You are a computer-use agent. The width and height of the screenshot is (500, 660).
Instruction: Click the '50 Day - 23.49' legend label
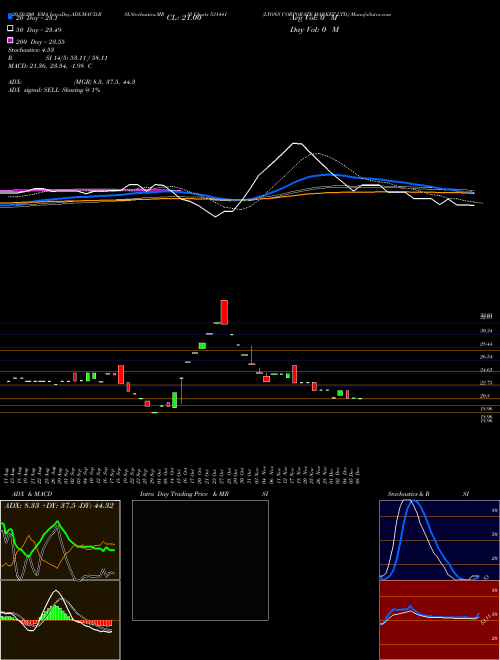(39, 30)
